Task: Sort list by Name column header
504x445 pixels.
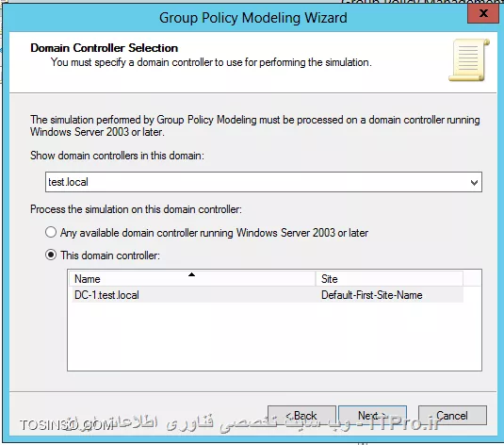Action: (x=192, y=279)
